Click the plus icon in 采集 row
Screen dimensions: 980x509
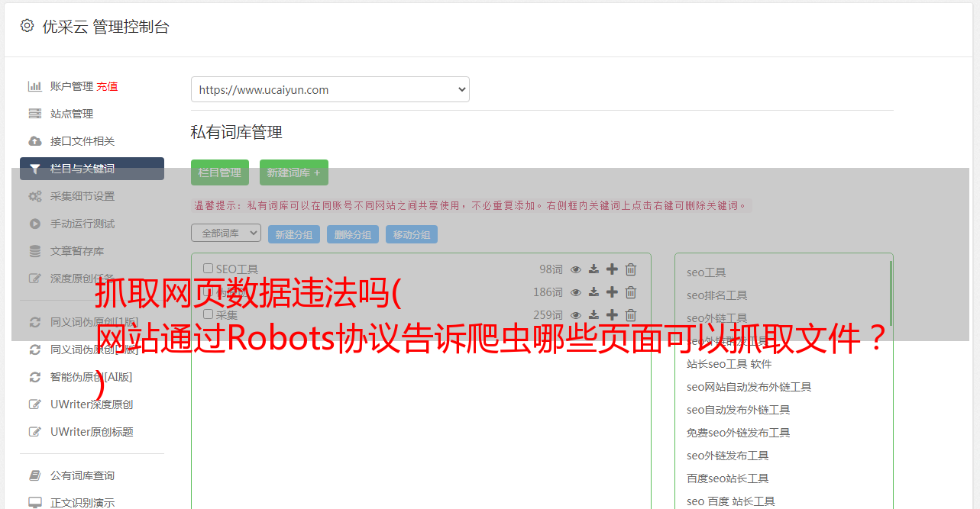tap(612, 315)
